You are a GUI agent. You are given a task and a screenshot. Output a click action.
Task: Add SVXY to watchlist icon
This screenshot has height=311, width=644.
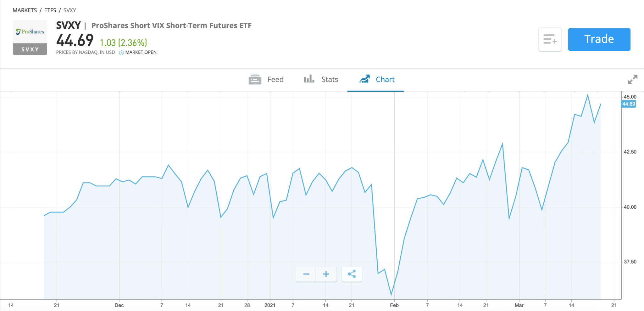pos(550,39)
